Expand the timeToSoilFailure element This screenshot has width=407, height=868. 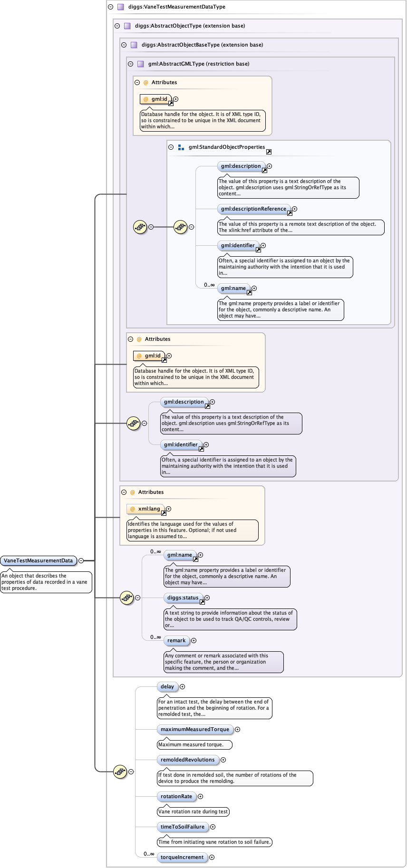(213, 827)
